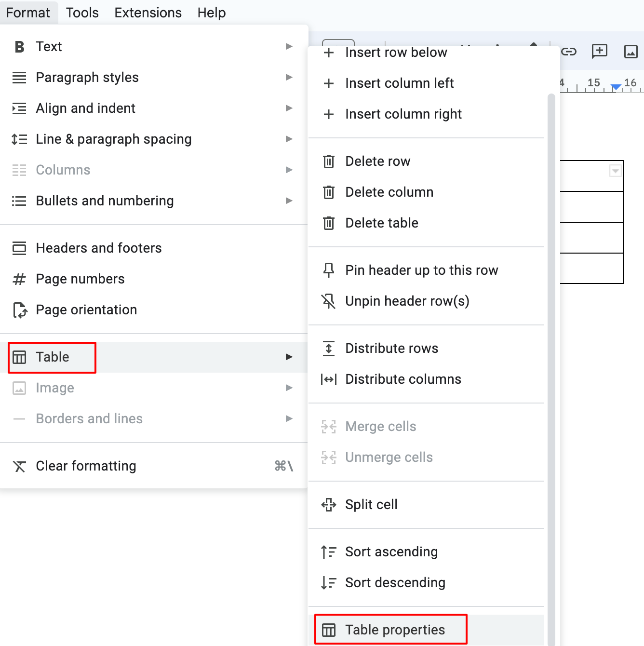Viewport: 644px width, 646px height.
Task: Click the blue indent marker on the ruler
Action: [x=616, y=87]
